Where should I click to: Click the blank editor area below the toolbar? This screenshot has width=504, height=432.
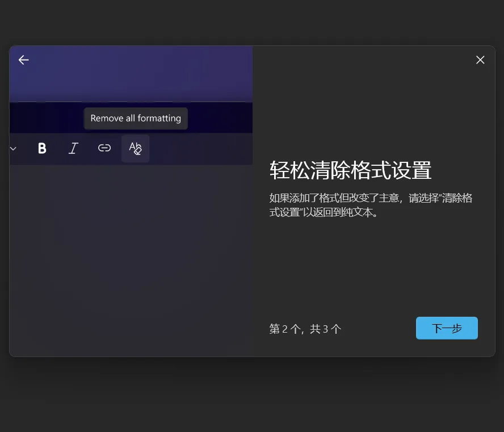pyautogui.click(x=131, y=255)
